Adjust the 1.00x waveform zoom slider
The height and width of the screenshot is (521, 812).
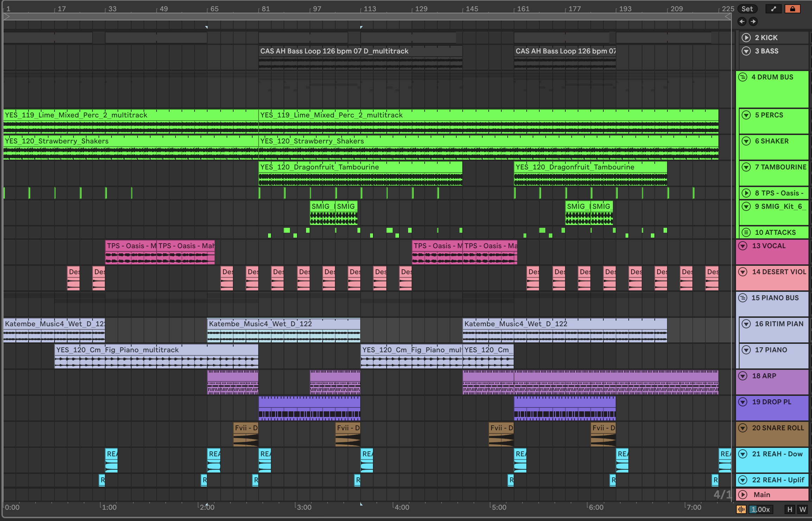(761, 509)
